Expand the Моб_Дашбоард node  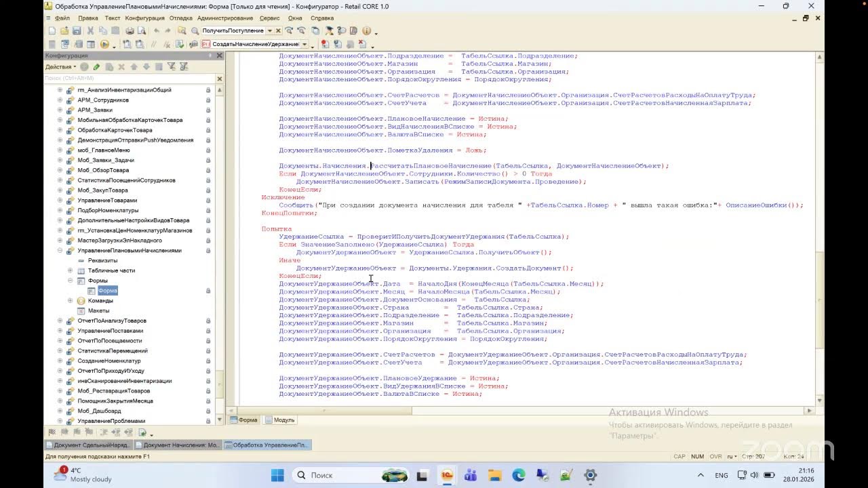click(60, 411)
